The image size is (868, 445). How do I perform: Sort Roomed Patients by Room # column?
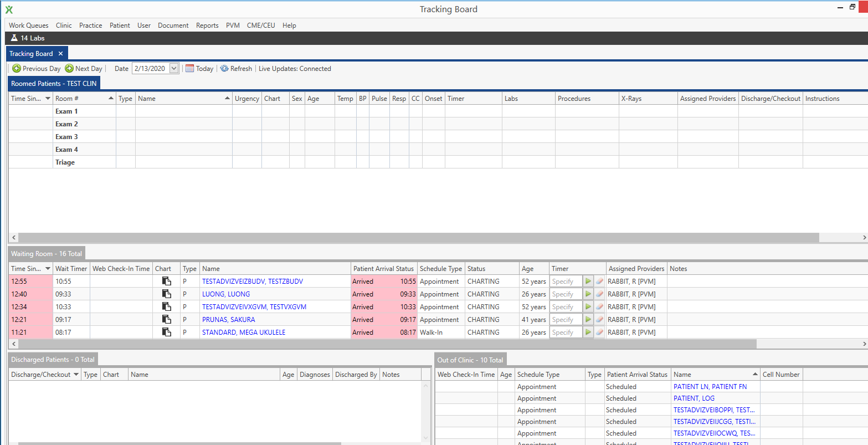pos(85,99)
